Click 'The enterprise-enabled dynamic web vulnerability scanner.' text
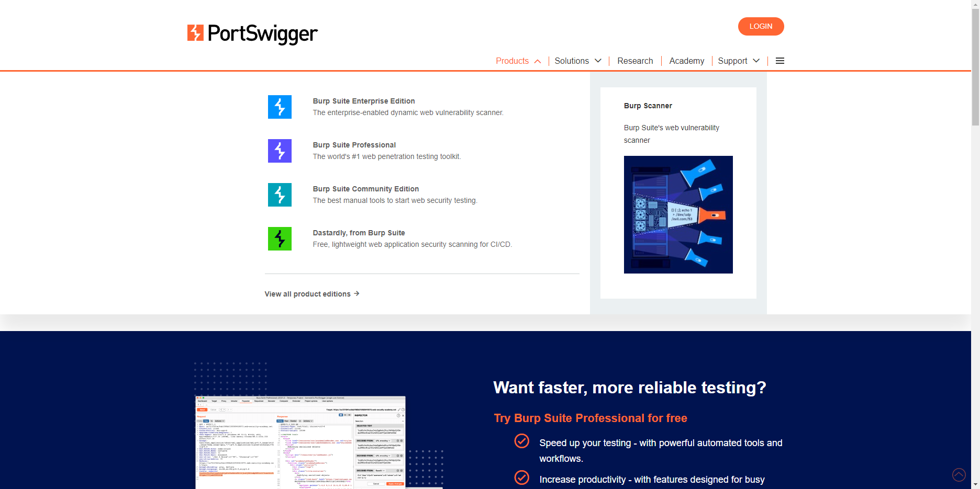 408,112
